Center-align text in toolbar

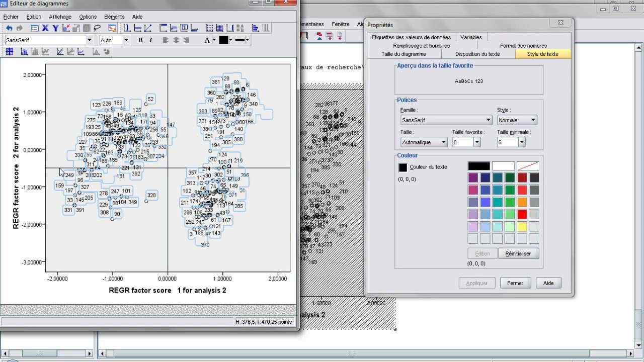pyautogui.click(x=176, y=40)
